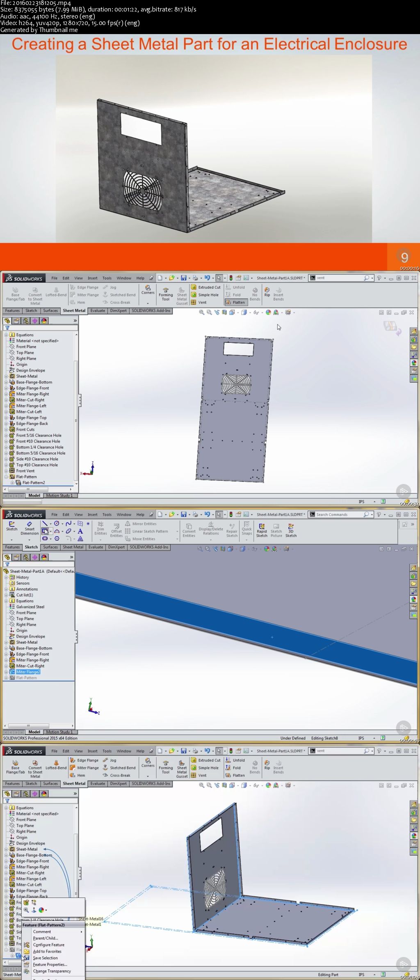Click Convert to Sheet Metal in last frame
This screenshot has height=980, width=420.
point(35,769)
